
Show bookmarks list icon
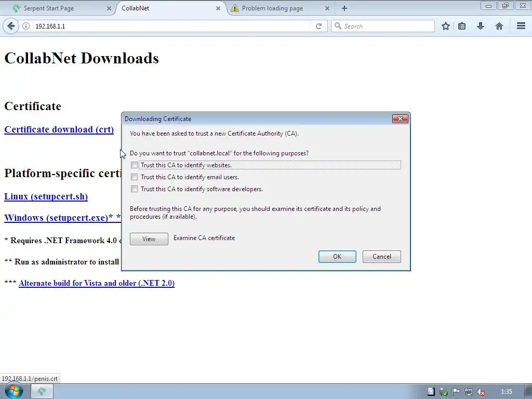[x=462, y=26]
